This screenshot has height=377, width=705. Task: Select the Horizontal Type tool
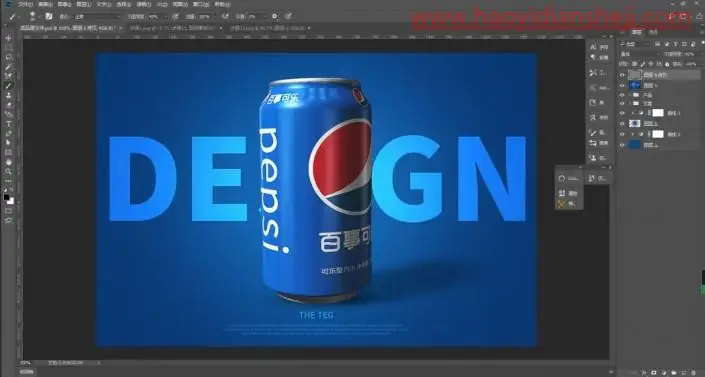pos(9,124)
